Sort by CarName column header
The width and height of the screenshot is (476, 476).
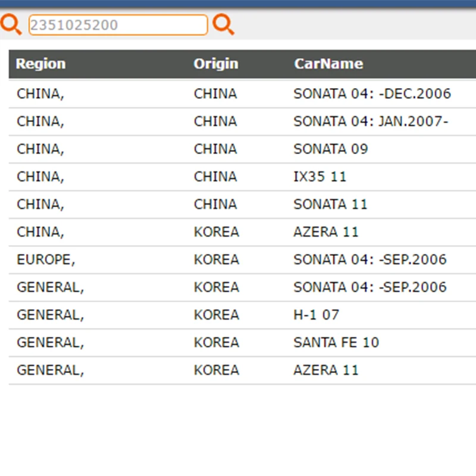tap(328, 64)
